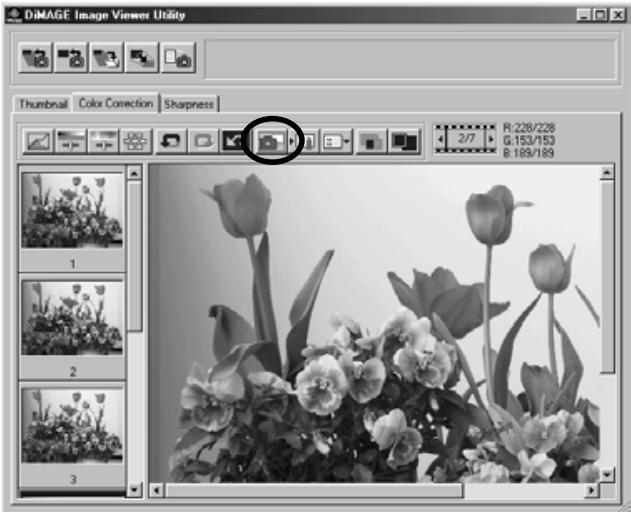The height and width of the screenshot is (512, 631).
Task: Click the horizontal scroll-left arrow under image
Action: (157, 490)
